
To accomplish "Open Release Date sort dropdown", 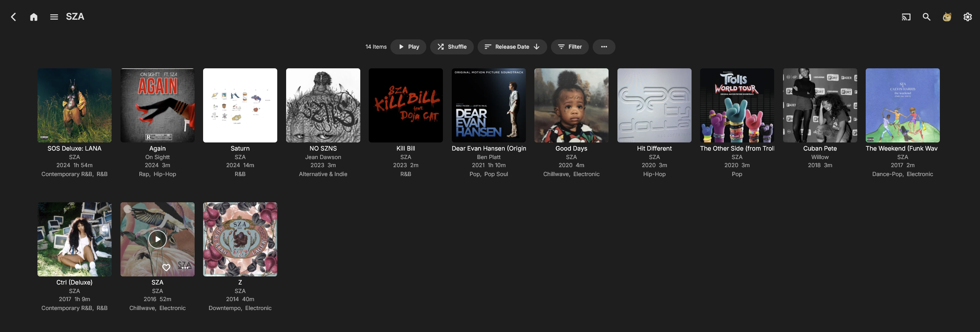I will (x=512, y=47).
